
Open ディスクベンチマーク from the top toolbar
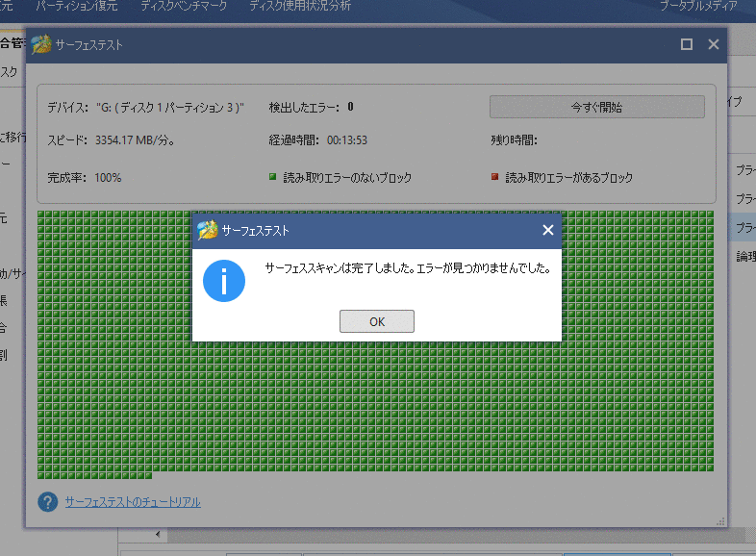185,6
